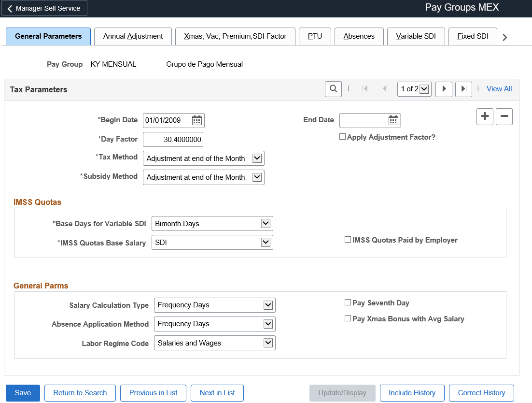The width and height of the screenshot is (532, 403).
Task: Click the 'Tax Parameters' section title
Action: [39, 89]
